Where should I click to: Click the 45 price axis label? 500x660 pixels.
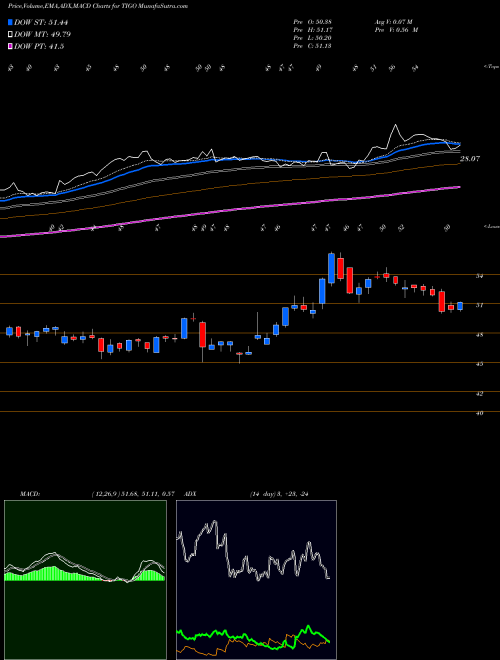[x=479, y=364]
